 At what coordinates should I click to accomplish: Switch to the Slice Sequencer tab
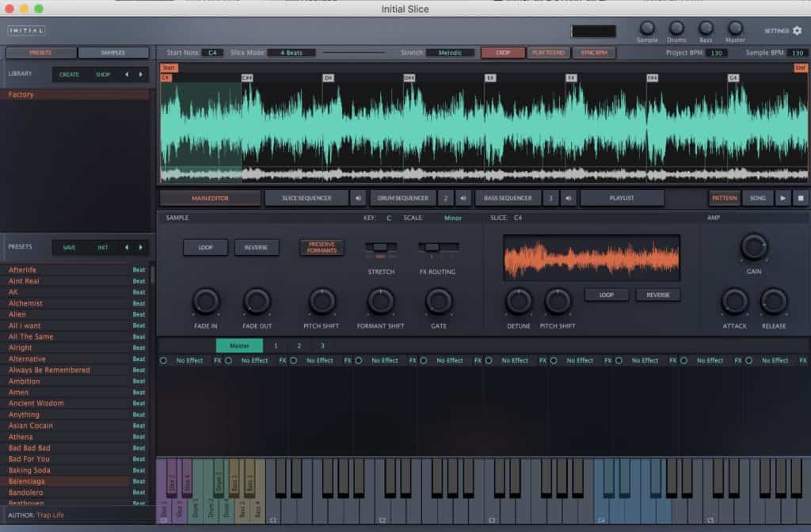(307, 198)
